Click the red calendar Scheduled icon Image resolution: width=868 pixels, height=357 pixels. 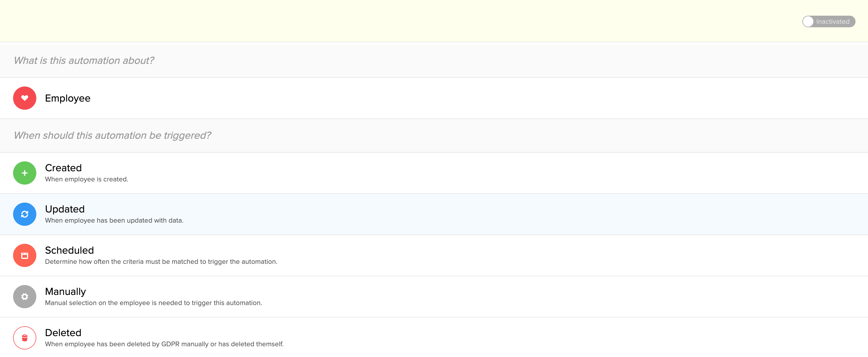click(x=25, y=256)
